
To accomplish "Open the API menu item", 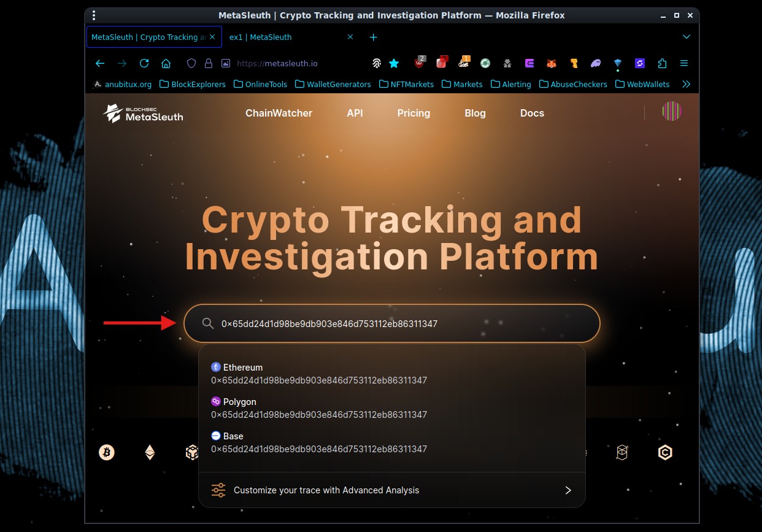I will click(355, 113).
